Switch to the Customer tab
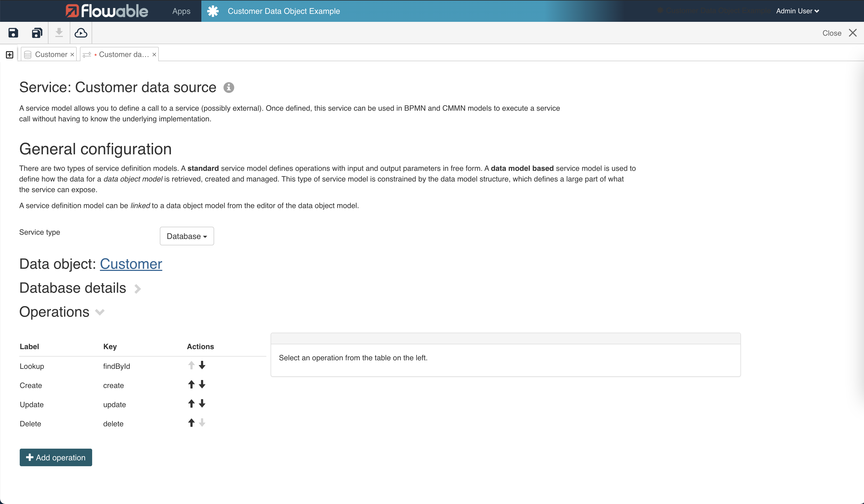The width and height of the screenshot is (864, 504). [51, 54]
